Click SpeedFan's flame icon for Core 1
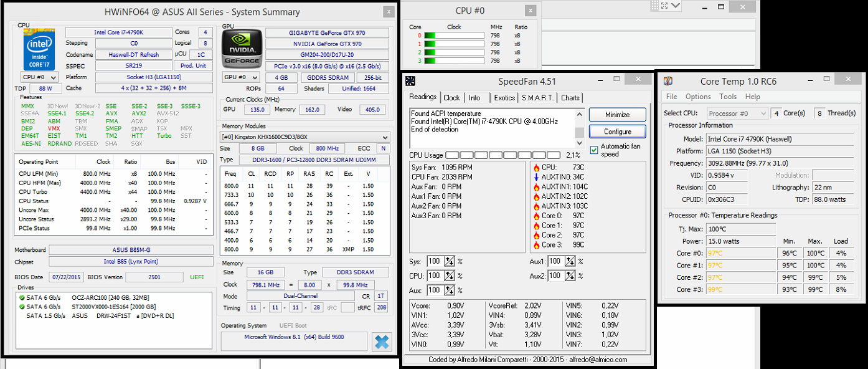This screenshot has width=868, height=369. [x=536, y=225]
